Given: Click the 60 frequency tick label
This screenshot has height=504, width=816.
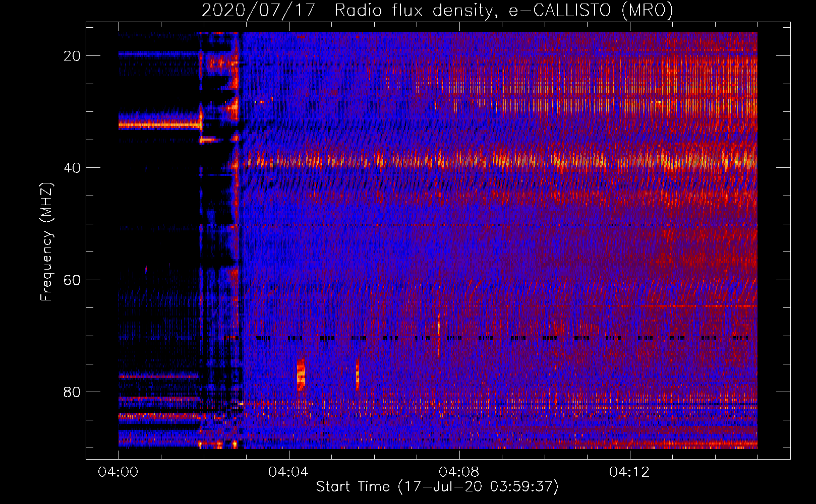Looking at the screenshot, I should click(72, 280).
